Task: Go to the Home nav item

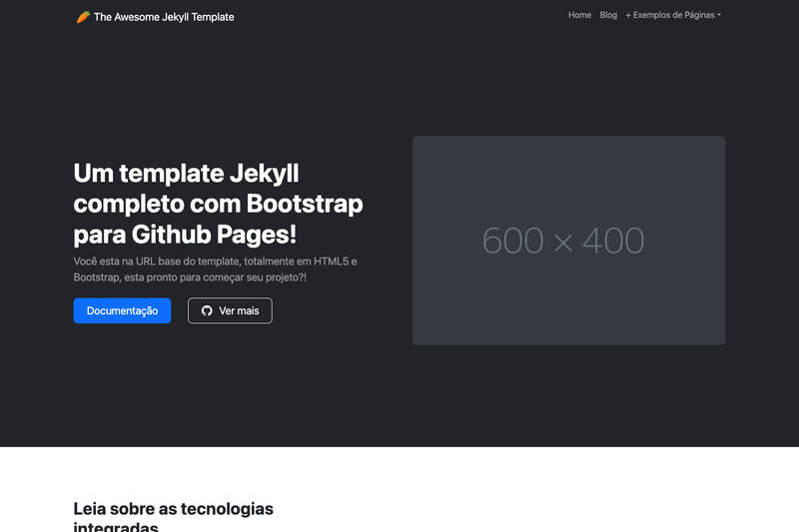Action: tap(579, 15)
